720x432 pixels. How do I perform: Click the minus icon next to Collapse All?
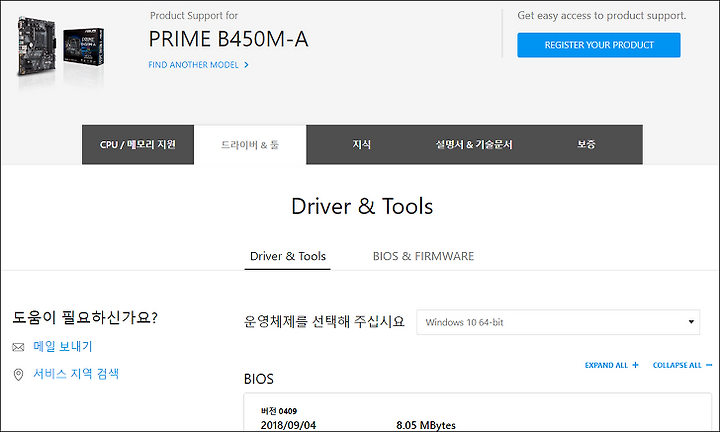(709, 365)
